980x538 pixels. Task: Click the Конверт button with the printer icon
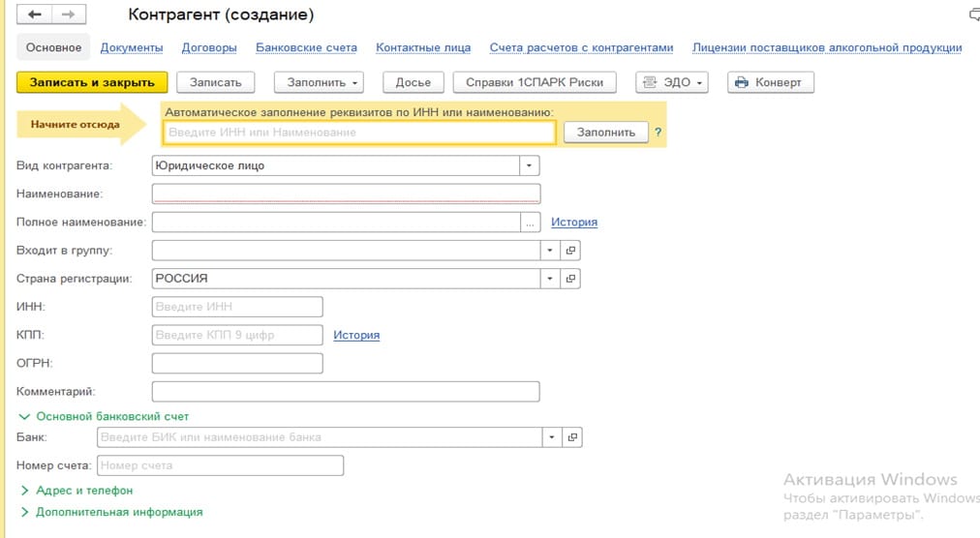coord(771,82)
